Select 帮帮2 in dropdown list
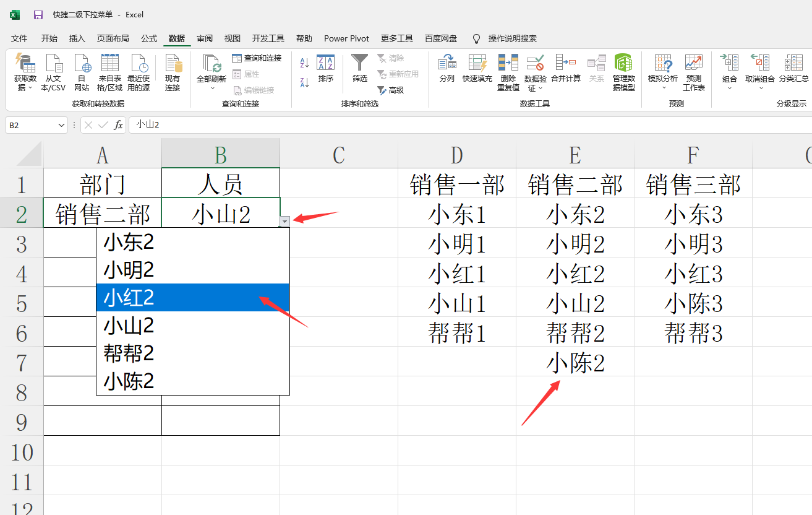812x515 pixels. (192, 353)
